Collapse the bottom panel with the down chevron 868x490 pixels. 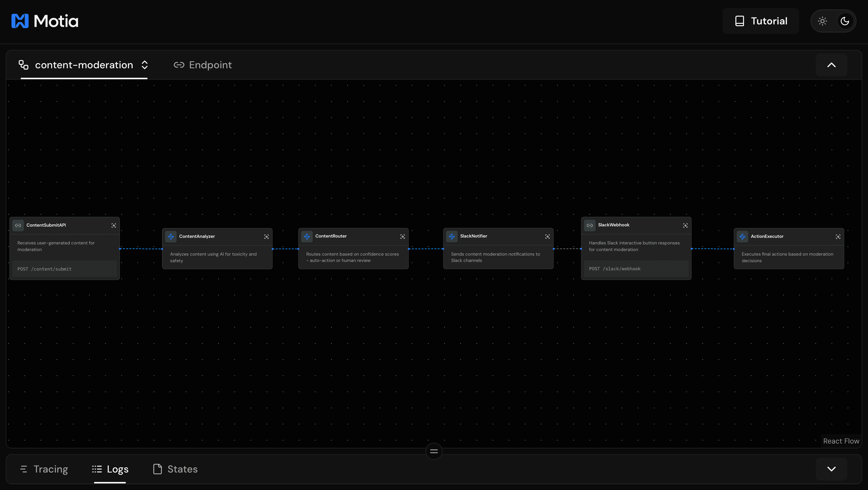[832, 469]
